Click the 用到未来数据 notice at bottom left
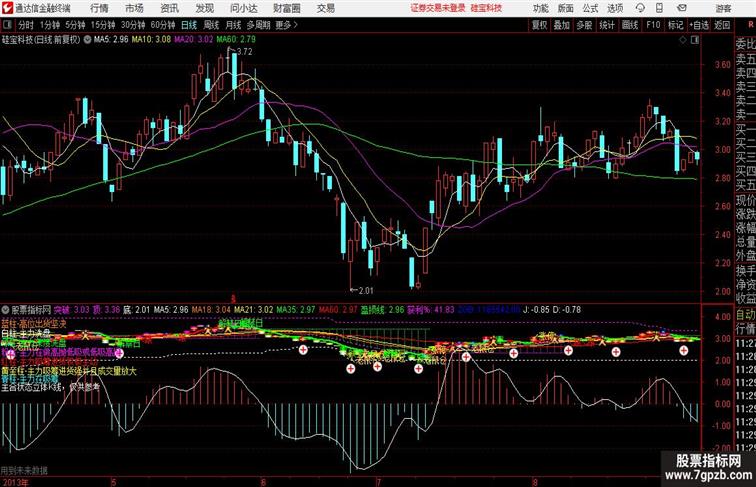756x487 pixels. (24, 470)
